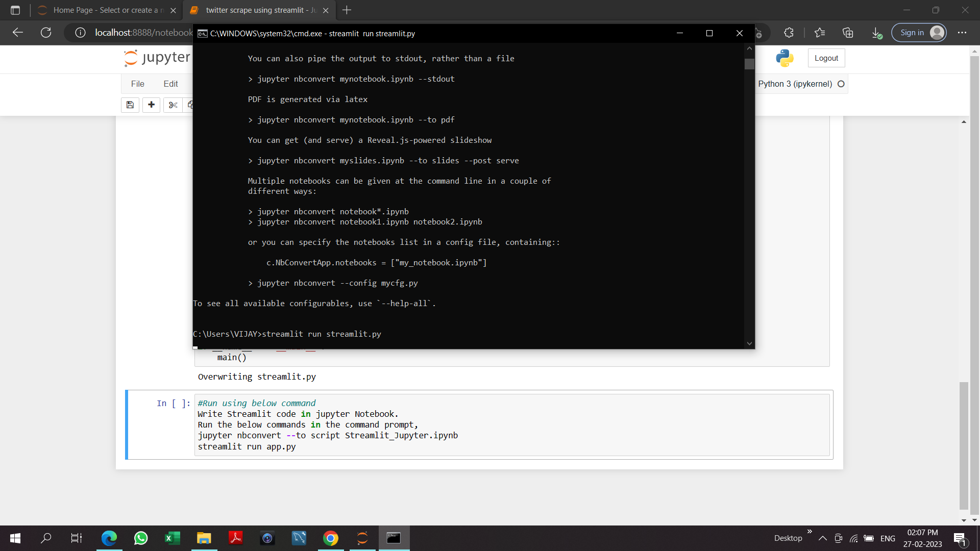
Task: Open the Extensions puzzle icon
Action: pyautogui.click(x=789, y=32)
